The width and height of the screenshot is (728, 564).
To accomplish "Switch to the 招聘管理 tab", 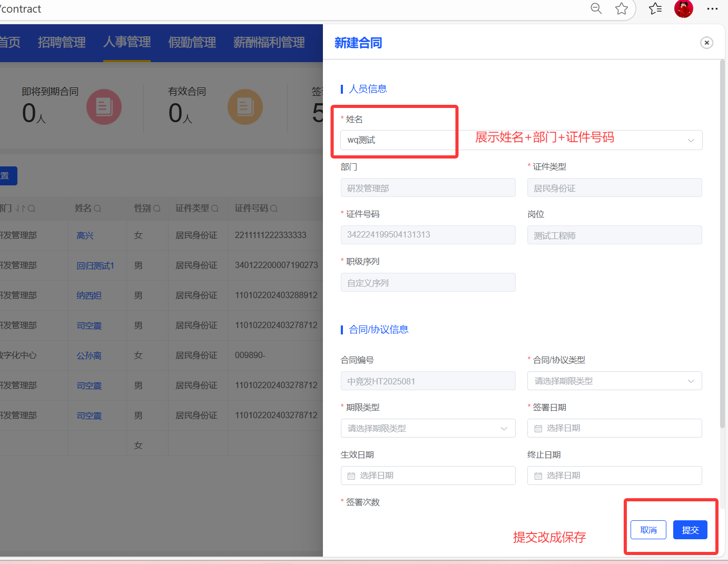I will 62,42.
